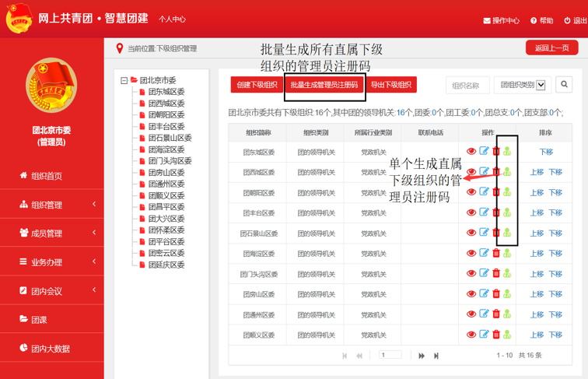Open 个人中心 in the header
Image resolution: width=588 pixels, height=379 pixels.
point(172,19)
